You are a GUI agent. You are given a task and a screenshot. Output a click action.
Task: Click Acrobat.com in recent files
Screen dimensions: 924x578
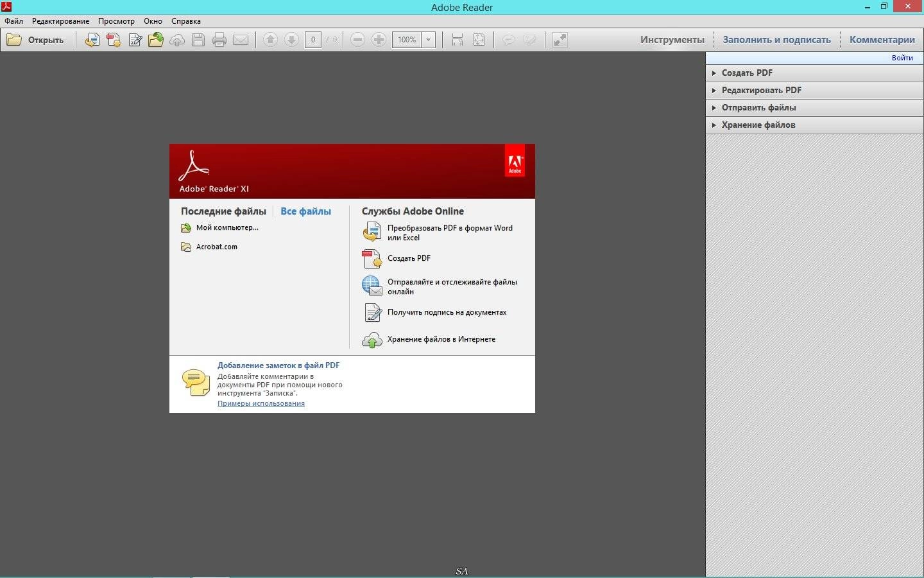217,247
